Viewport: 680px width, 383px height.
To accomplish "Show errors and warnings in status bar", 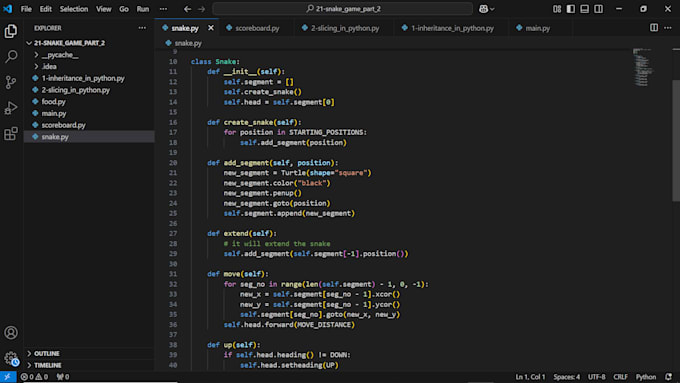I will click(x=35, y=377).
